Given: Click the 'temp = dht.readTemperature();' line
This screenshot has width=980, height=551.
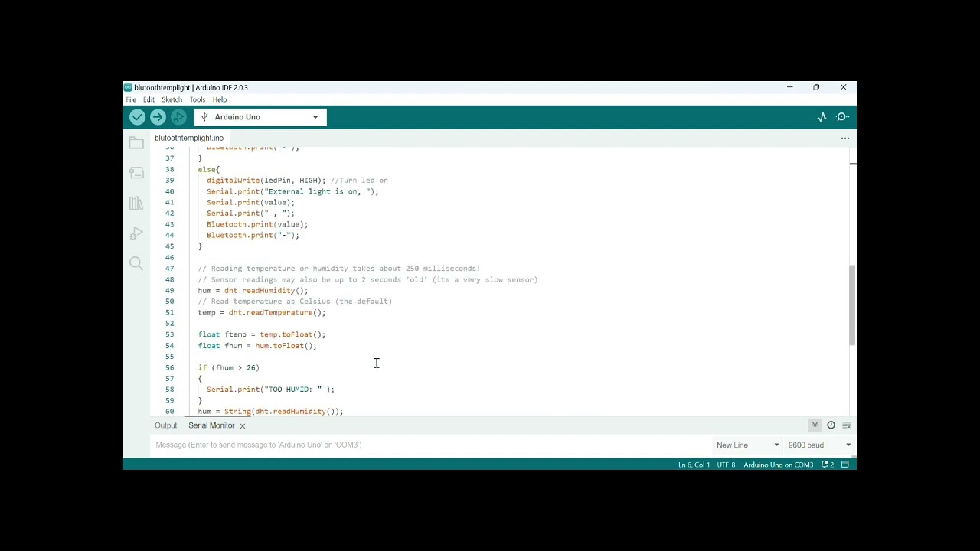Looking at the screenshot, I should pos(262,313).
